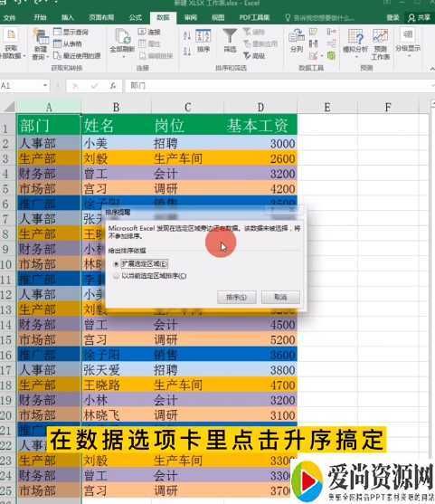Switch to the 开始 home tab

40,18
